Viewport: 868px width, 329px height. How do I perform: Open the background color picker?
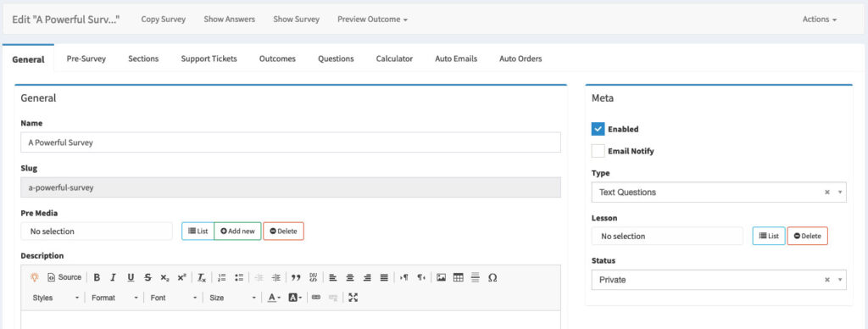pos(295,298)
